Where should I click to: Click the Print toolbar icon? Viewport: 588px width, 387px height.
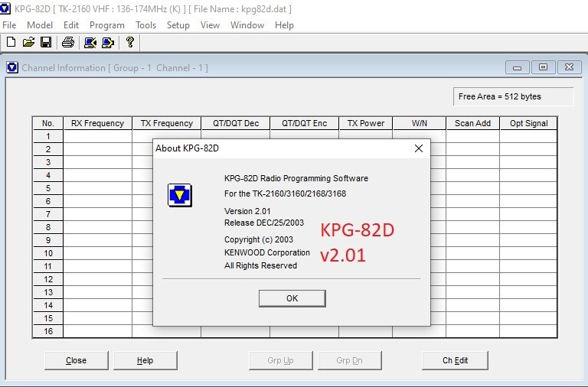68,42
